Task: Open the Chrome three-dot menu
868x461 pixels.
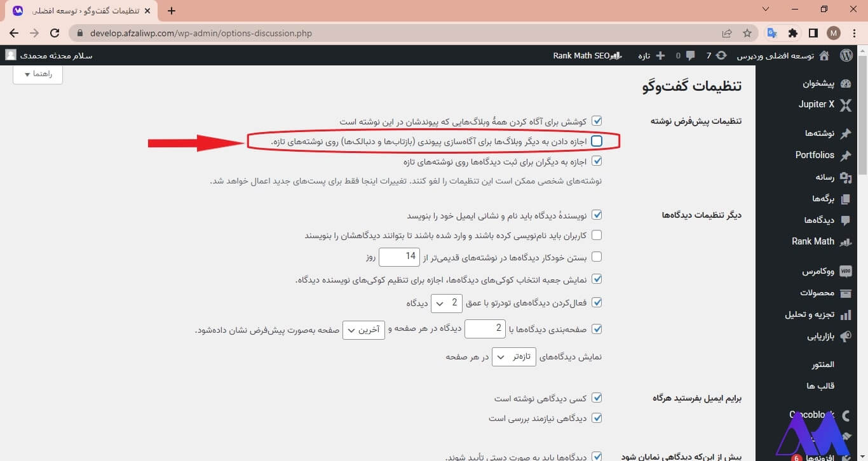Action: pyautogui.click(x=855, y=33)
